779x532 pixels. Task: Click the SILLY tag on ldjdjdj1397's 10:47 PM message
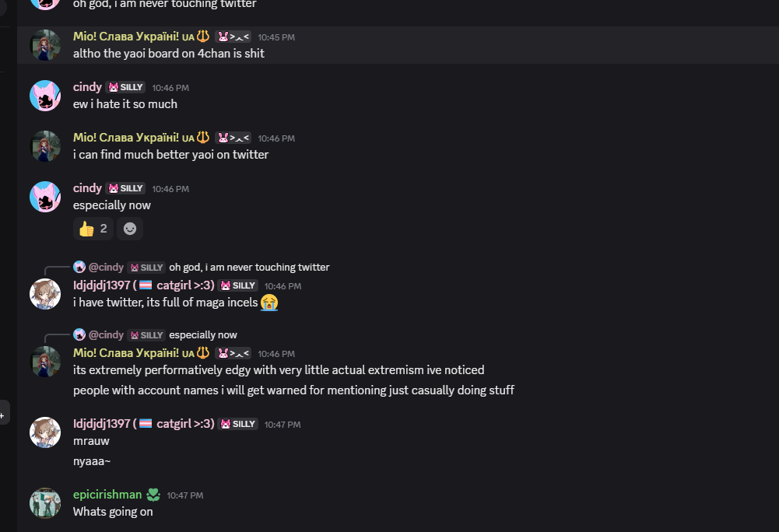coord(238,424)
